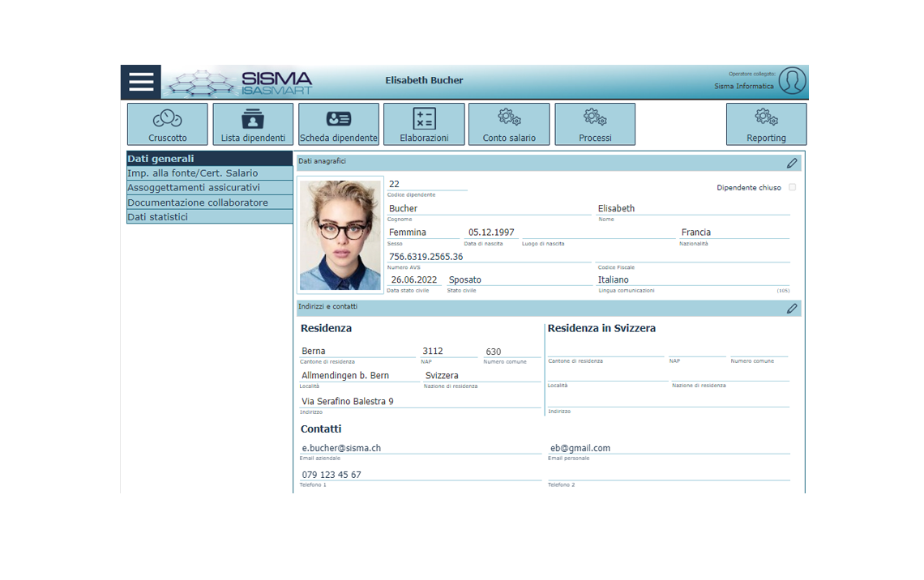Image resolution: width=924 pixels, height=580 pixels.
Task: Open the Reporting section
Action: [x=766, y=124]
